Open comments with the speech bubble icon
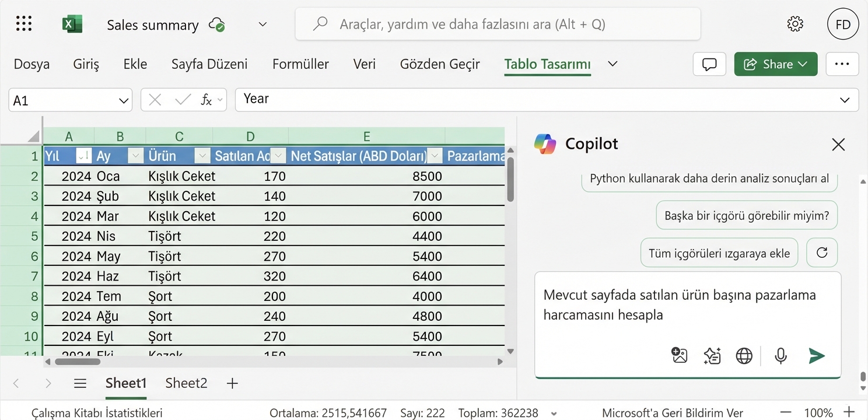 [x=709, y=64]
